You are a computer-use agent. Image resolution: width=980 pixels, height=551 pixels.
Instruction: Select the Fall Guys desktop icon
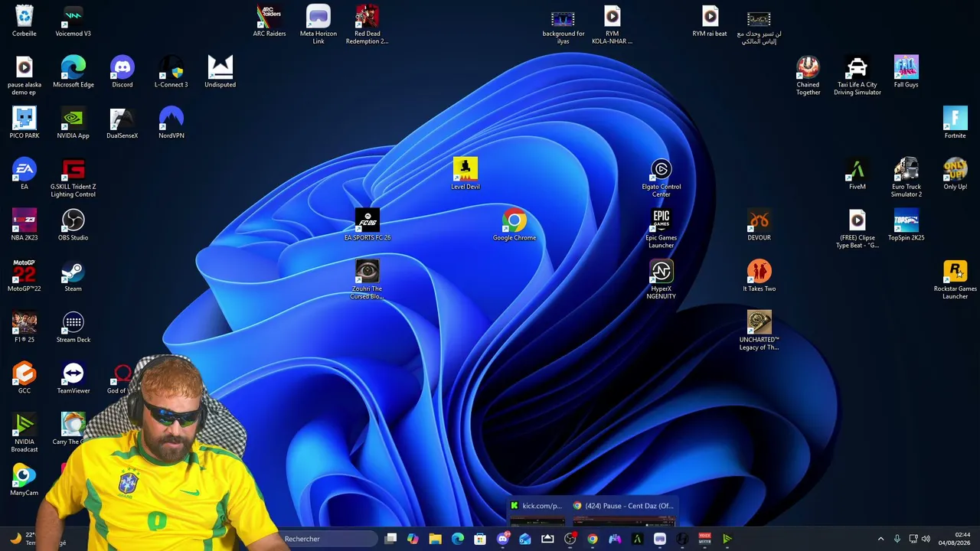point(906,72)
